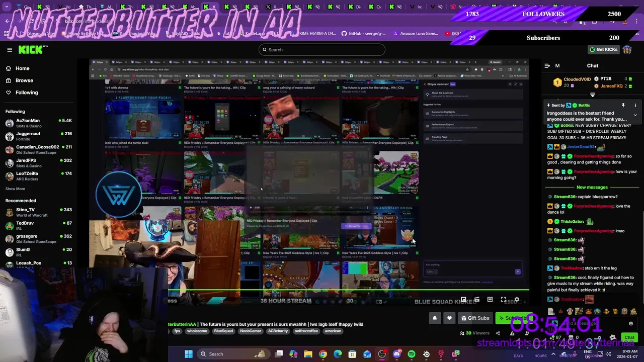Open the Windows Start menu

(189, 354)
